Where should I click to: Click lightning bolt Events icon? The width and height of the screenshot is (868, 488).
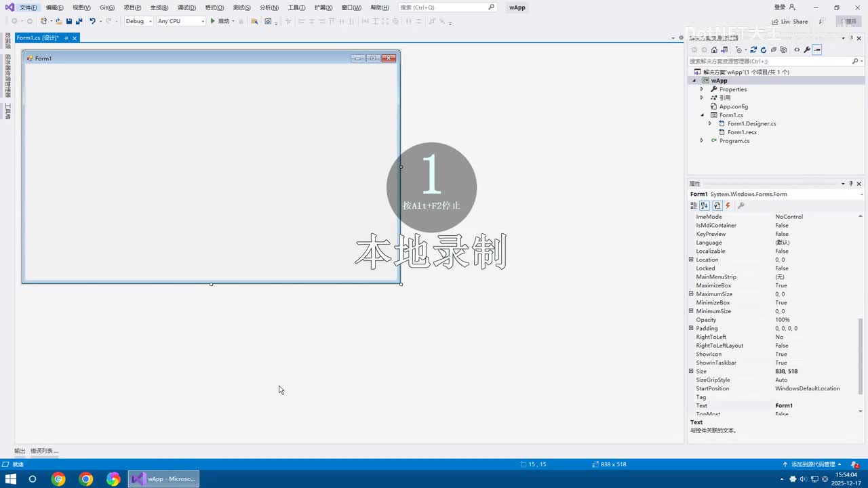[x=728, y=205]
